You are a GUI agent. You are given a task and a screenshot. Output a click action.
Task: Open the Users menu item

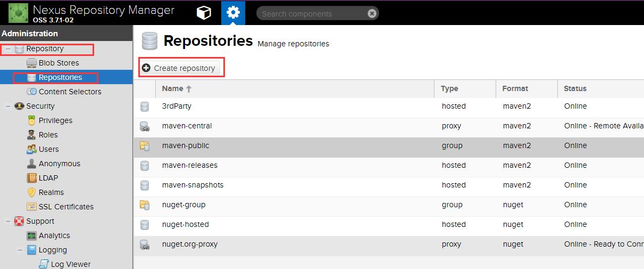48,149
